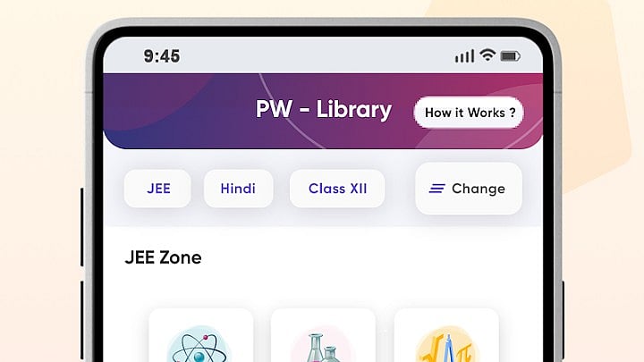Select the Hindi language chip

(x=238, y=189)
